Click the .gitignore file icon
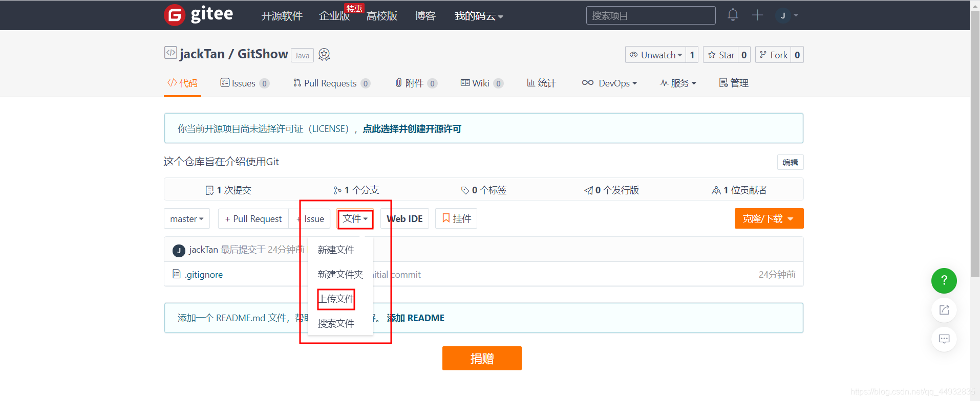Viewport: 980px width, 401px height. (177, 274)
